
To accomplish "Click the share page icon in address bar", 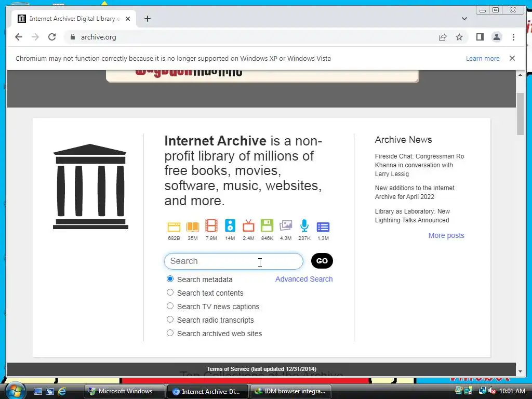I will pyautogui.click(x=443, y=37).
